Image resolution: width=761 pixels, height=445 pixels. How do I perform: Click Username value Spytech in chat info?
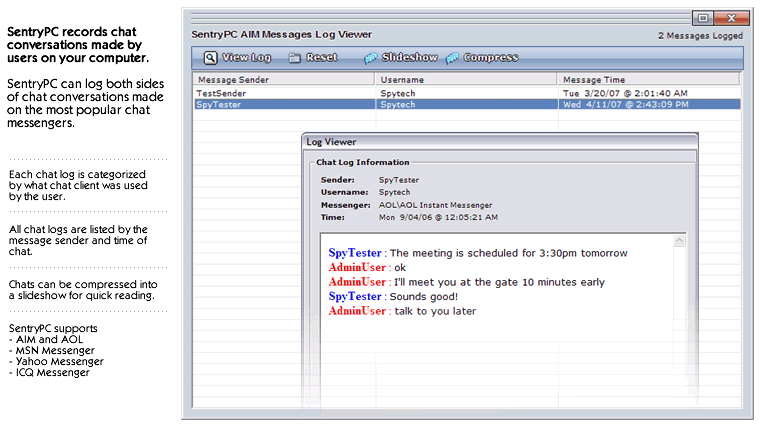(x=394, y=192)
